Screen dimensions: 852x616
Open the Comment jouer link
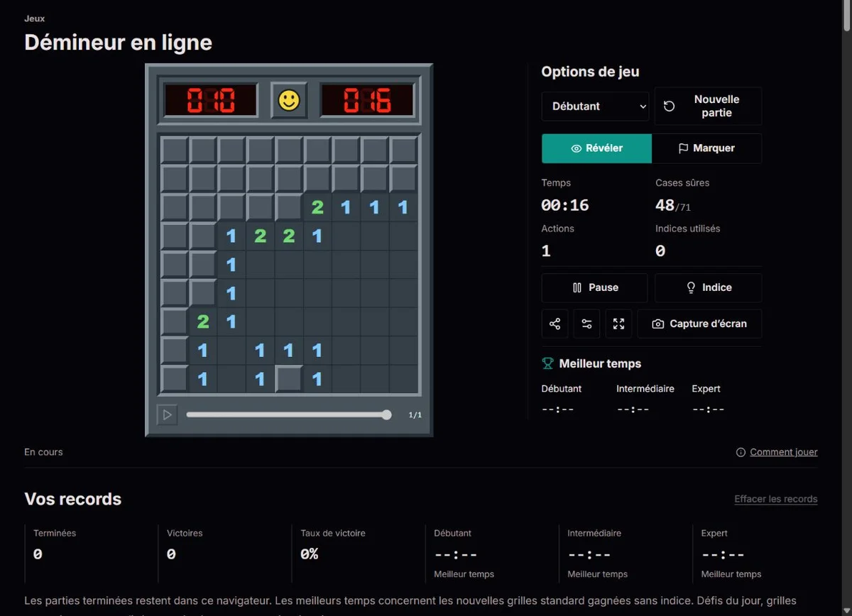click(x=784, y=452)
